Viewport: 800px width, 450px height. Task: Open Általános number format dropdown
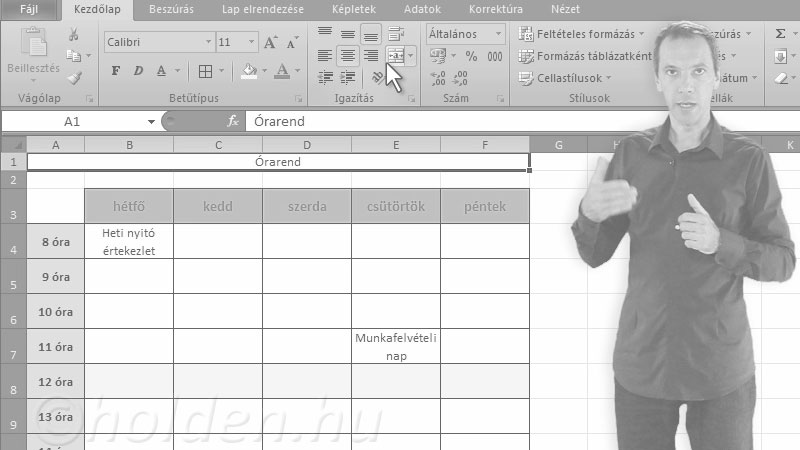[x=498, y=34]
